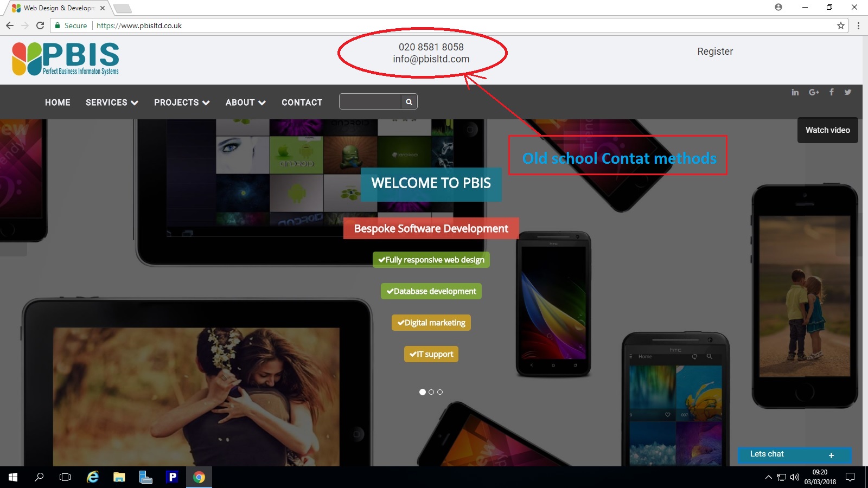
Task: Click the search magnifier button in the navbar
Action: tap(409, 102)
